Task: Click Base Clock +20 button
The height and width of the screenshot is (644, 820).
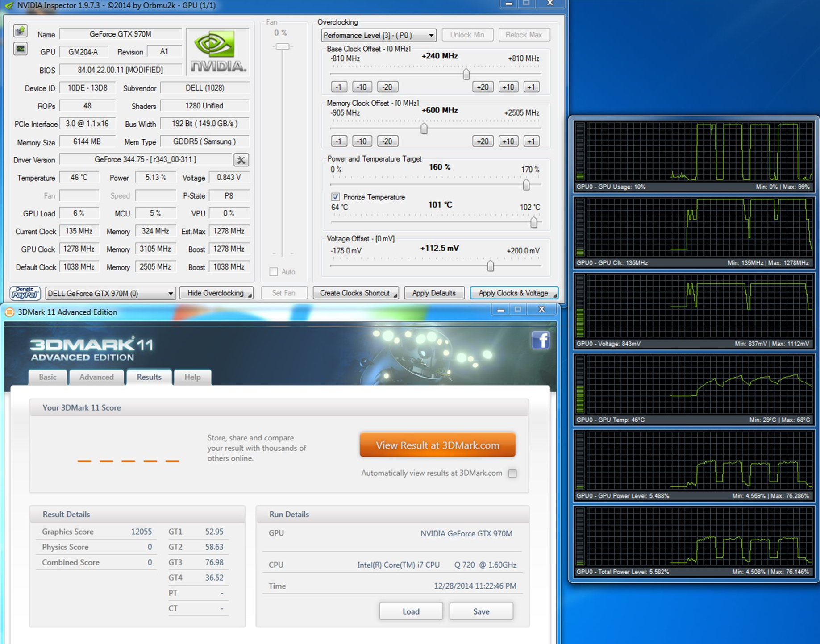Action: (483, 87)
